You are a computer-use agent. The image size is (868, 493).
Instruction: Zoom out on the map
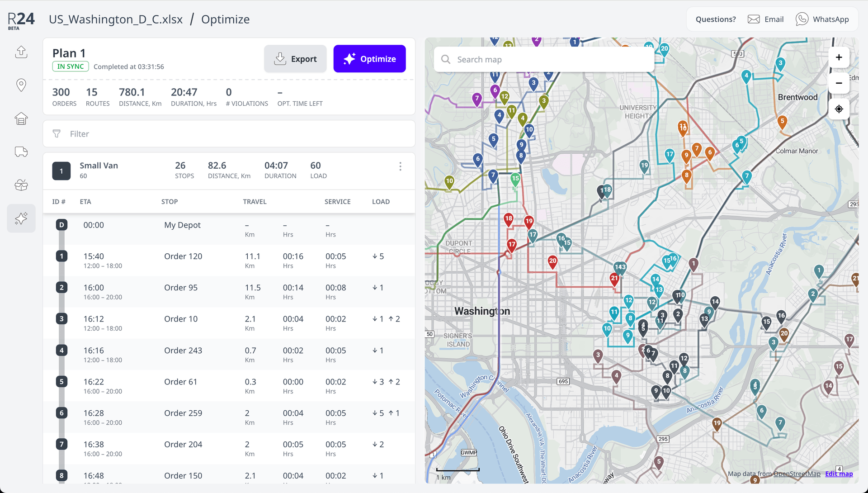[839, 83]
